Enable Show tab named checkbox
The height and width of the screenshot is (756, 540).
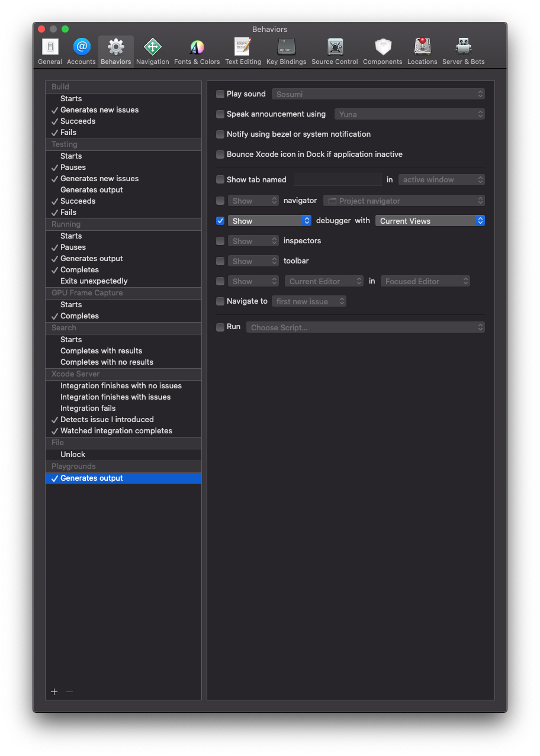click(x=220, y=179)
